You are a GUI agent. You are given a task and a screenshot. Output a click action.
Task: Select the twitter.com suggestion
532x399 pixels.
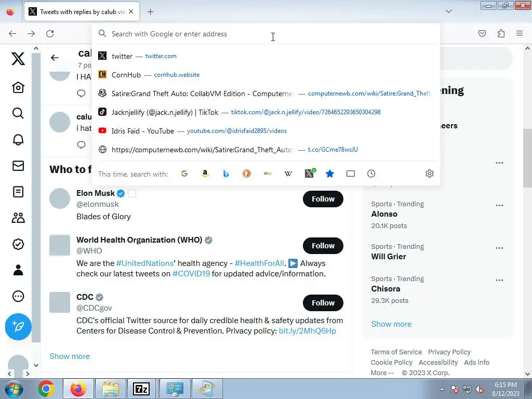tap(266, 56)
